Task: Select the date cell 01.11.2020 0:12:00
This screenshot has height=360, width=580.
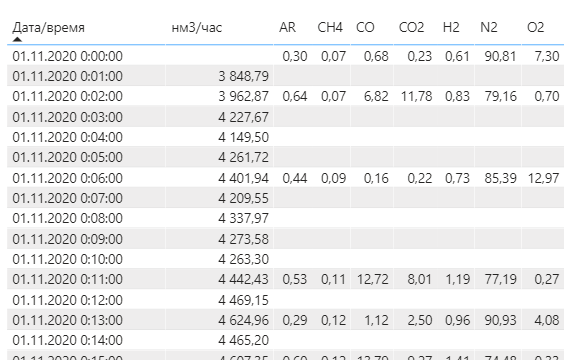Action: 67,300
